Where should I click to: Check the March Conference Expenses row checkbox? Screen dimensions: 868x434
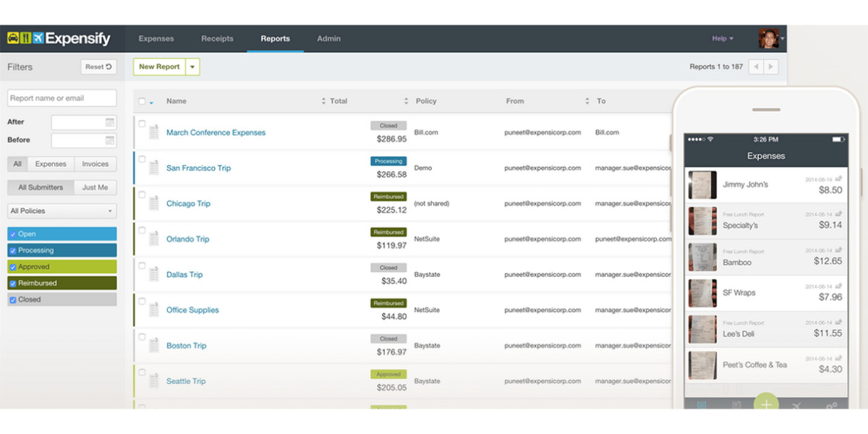click(x=142, y=124)
